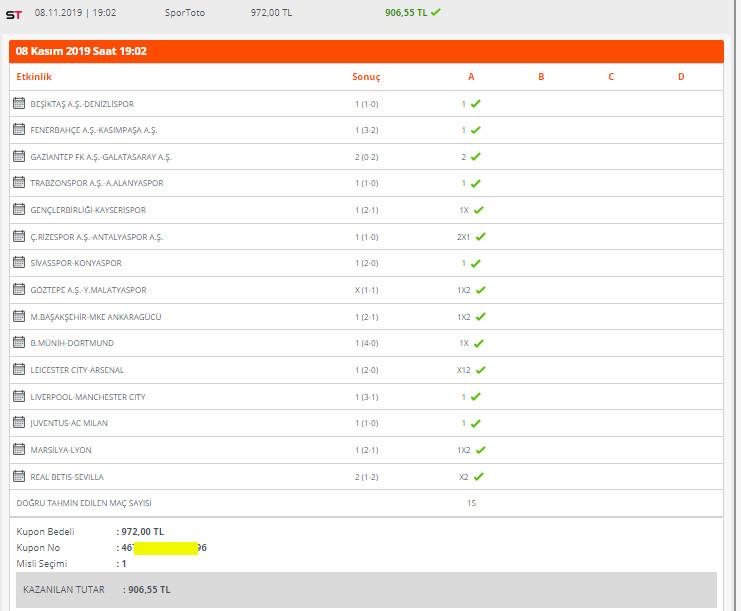741x611 pixels.
Task: Click the correct predictions count 15
Action: pyautogui.click(x=472, y=503)
